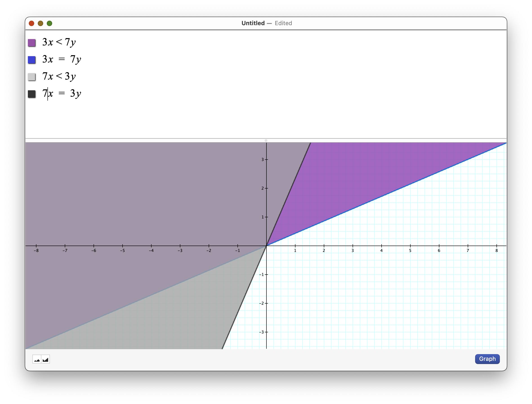Close the Untitled window with the red button
The image size is (532, 404).
pos(31,23)
